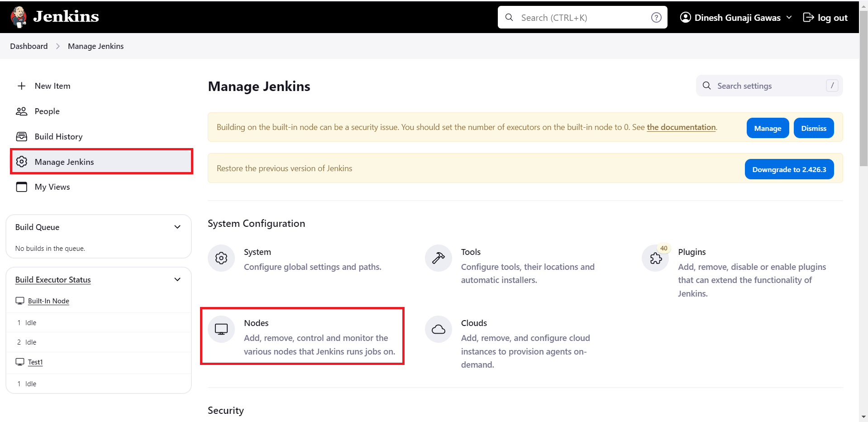Click the monitor icon beside Built-In Node
This screenshot has width=868, height=422.
(20, 301)
